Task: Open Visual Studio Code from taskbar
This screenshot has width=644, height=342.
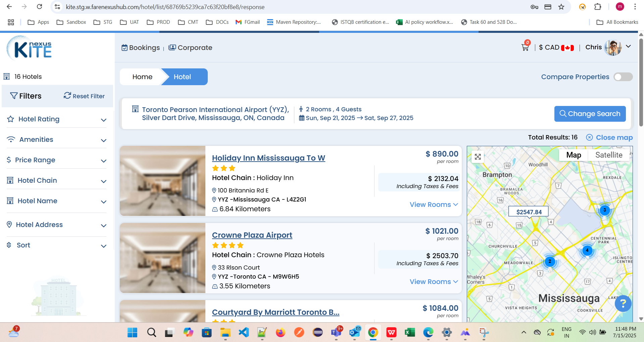Action: coord(244,332)
